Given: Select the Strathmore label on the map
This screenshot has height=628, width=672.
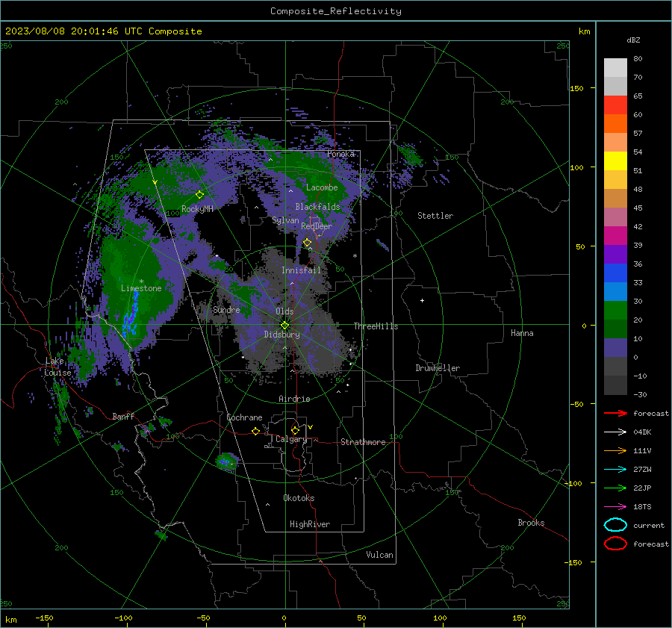Looking at the screenshot, I should 363,442.
